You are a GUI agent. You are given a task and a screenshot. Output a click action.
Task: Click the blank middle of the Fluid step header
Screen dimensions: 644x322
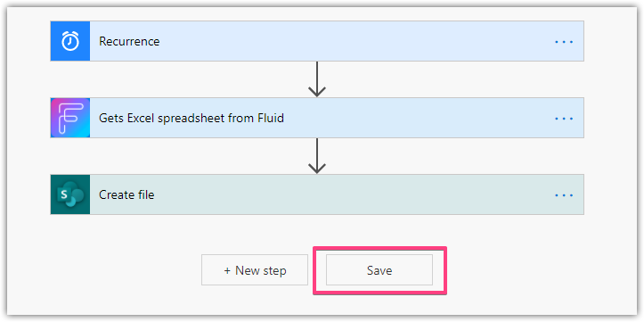tap(419, 118)
